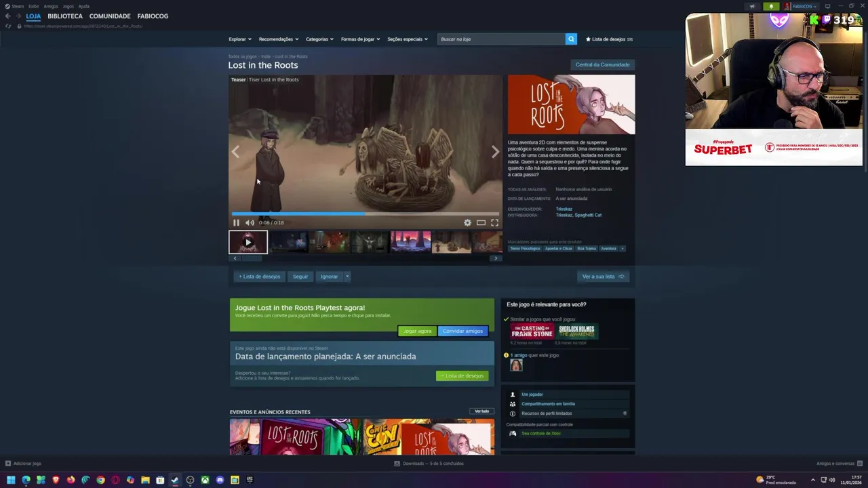Open the Aventura tag
This screenshot has height=488, width=868.
point(608,249)
